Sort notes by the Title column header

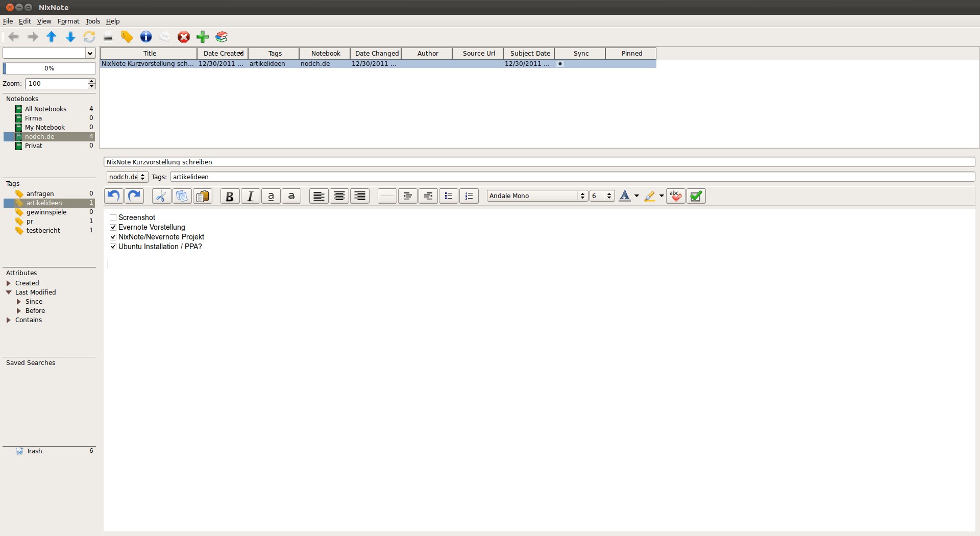click(x=150, y=54)
